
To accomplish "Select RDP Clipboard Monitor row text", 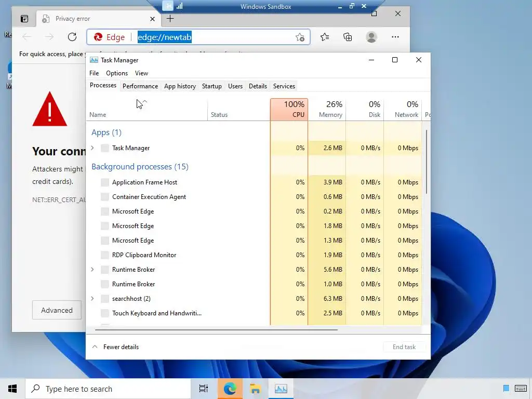I will point(144,255).
